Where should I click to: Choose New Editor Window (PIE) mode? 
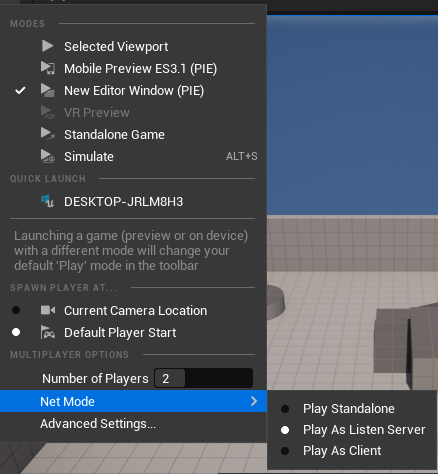click(133, 90)
